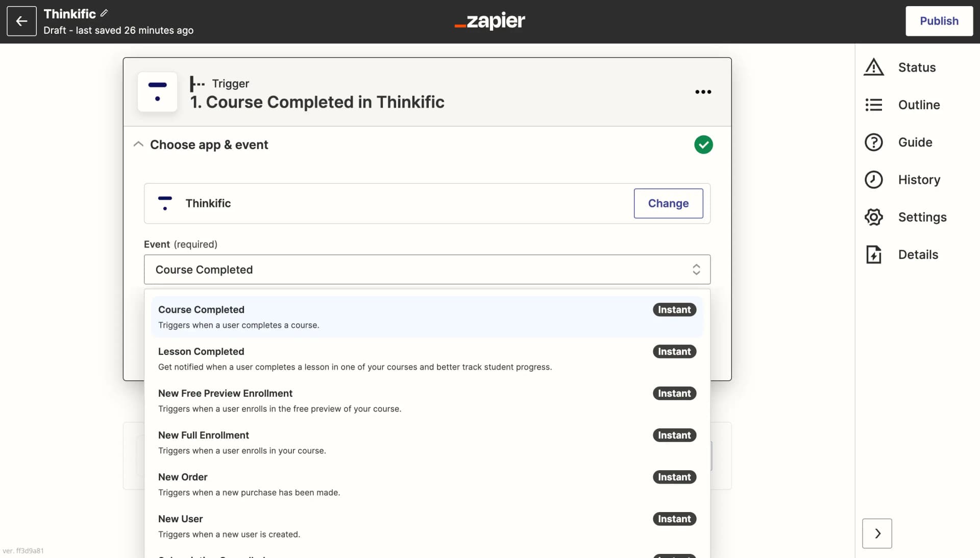
Task: Click the Publish button
Action: [939, 21]
